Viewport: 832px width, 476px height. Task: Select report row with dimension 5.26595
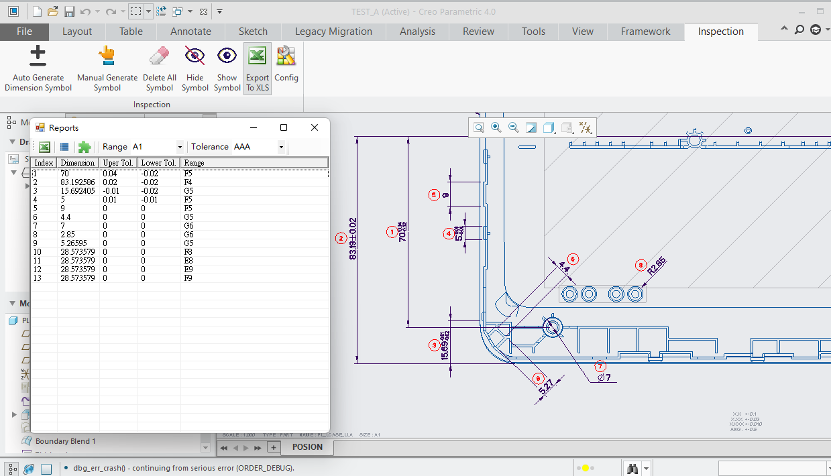[180, 243]
